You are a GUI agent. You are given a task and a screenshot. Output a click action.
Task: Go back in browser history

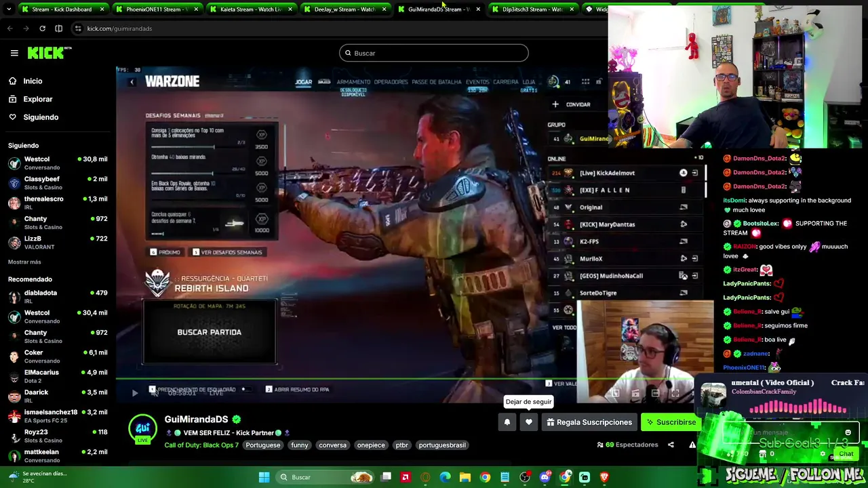[9, 28]
